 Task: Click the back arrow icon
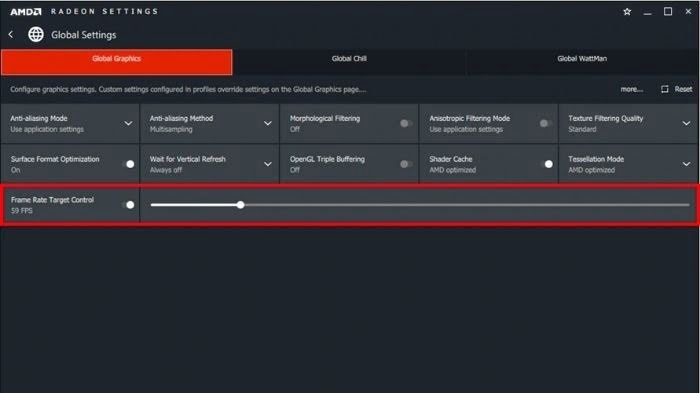point(11,34)
